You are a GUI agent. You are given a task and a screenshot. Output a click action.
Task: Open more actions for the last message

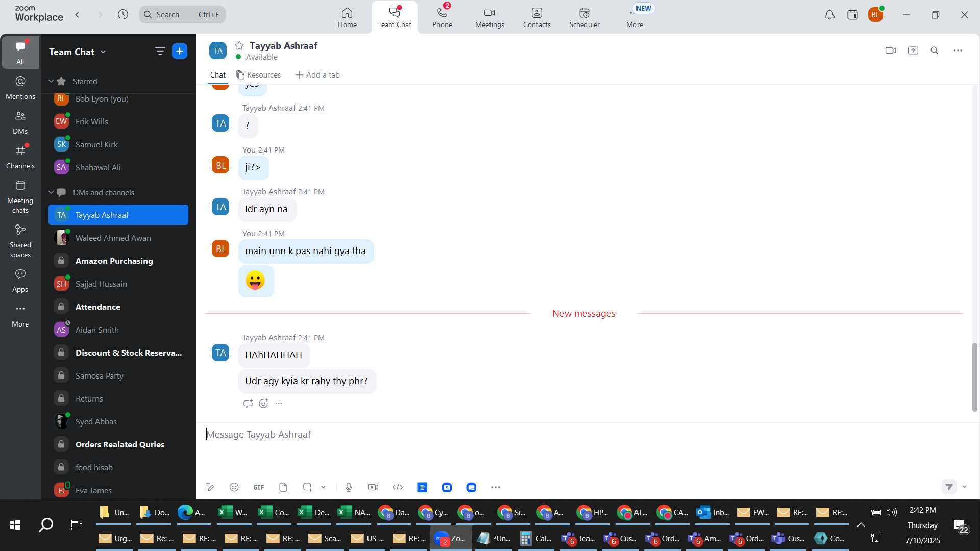pyautogui.click(x=279, y=404)
